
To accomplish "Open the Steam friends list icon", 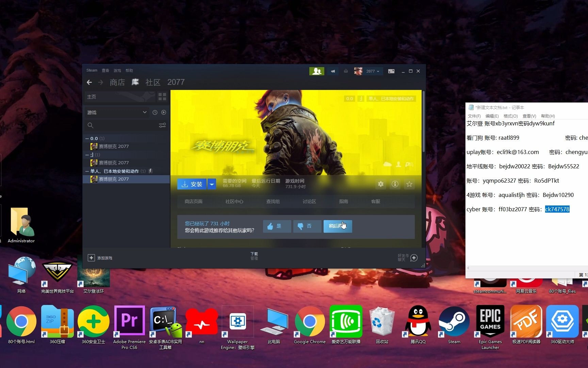I will tap(316, 71).
